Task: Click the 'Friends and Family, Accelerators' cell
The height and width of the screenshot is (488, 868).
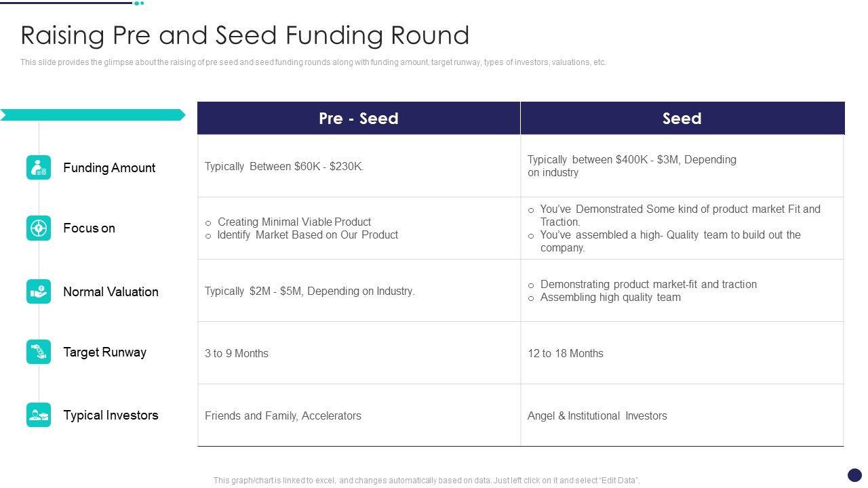Action: 283,415
